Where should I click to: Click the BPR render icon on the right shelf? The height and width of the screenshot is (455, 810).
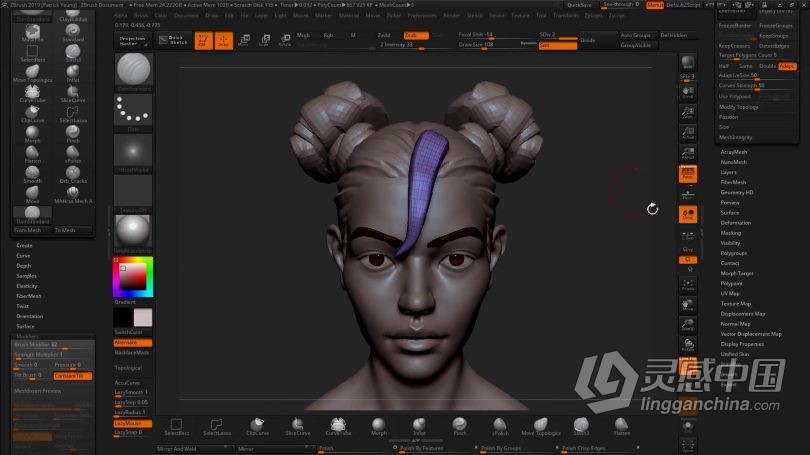pos(688,63)
